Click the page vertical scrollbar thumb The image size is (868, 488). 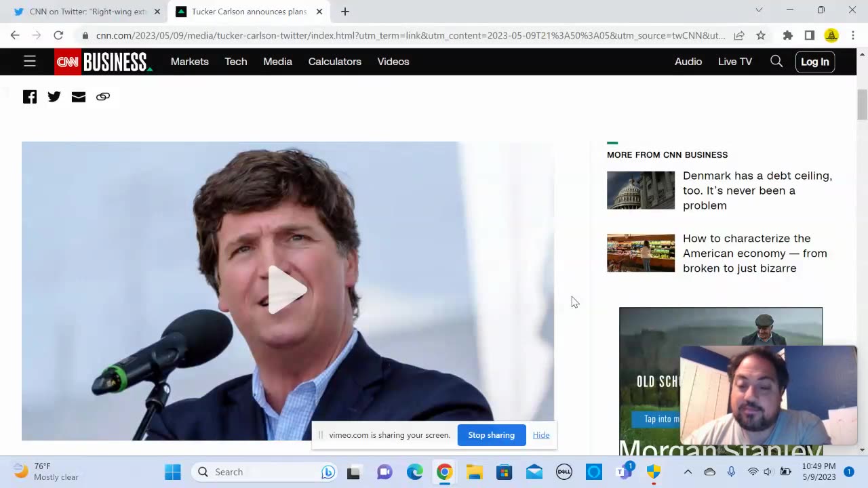click(x=862, y=104)
